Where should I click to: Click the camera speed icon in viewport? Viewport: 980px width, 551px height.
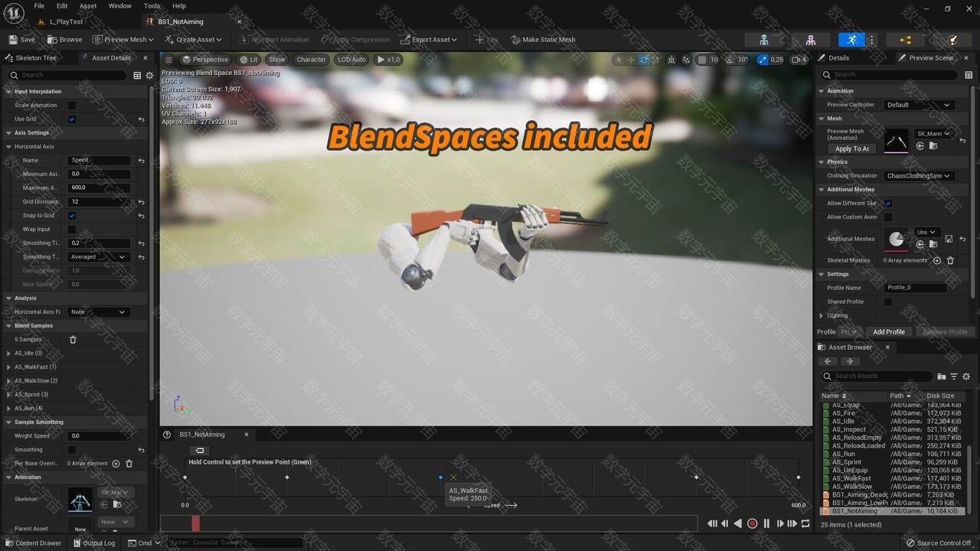click(799, 60)
